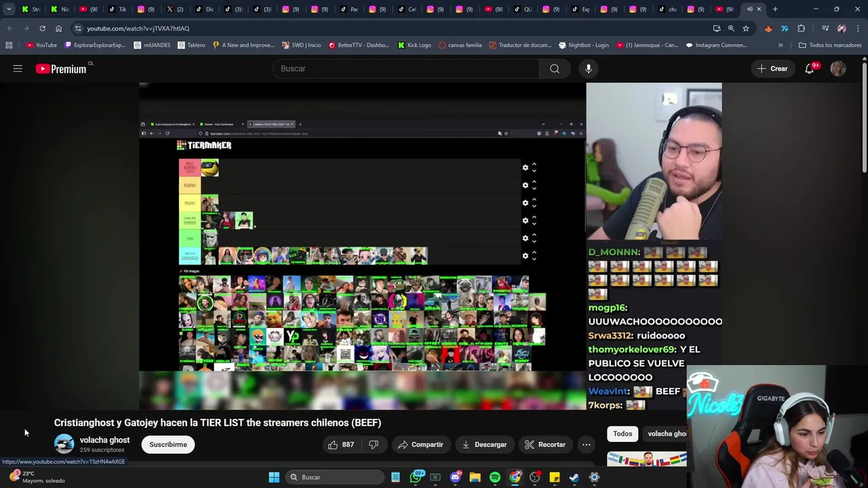Click the YouTube search magnifier button

click(555, 68)
